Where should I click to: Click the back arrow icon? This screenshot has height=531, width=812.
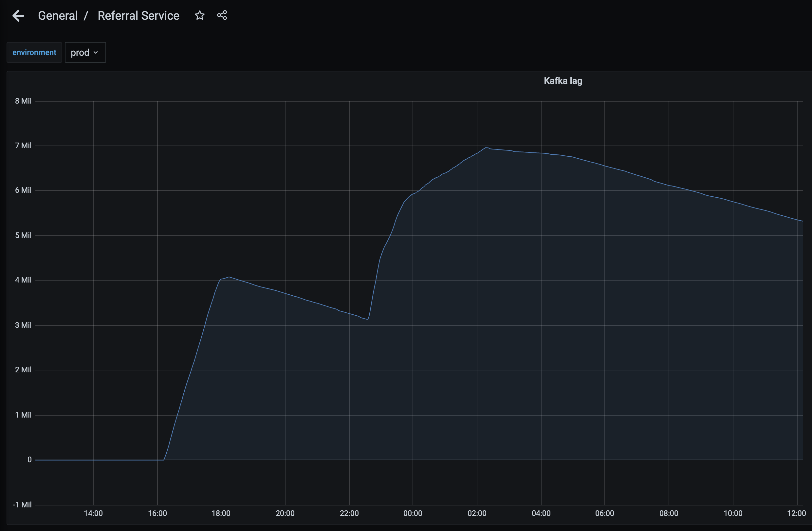pos(18,16)
